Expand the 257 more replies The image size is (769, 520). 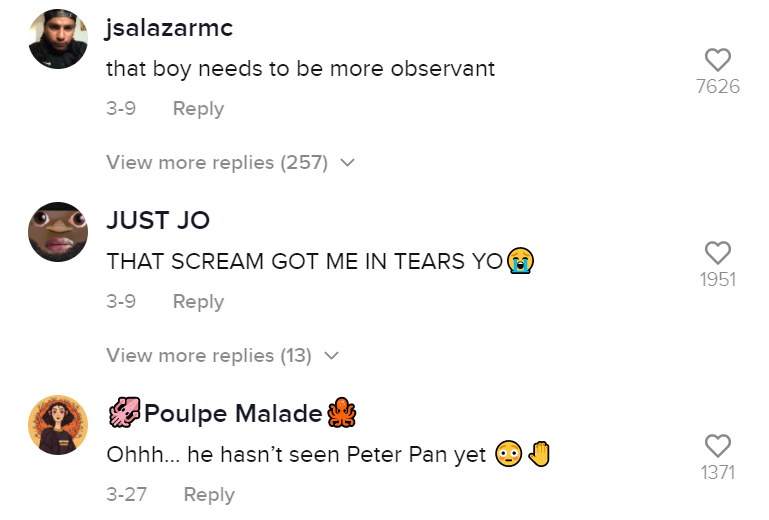[x=218, y=162]
